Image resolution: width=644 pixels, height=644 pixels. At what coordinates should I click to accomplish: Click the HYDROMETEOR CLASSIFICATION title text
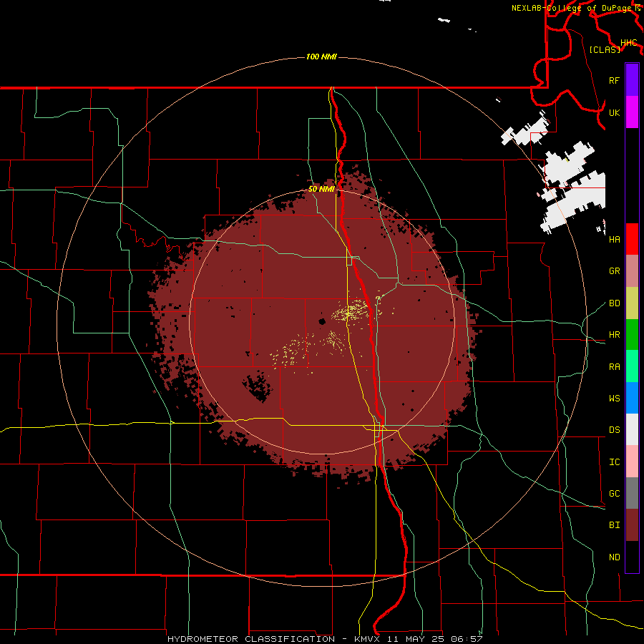(x=251, y=639)
